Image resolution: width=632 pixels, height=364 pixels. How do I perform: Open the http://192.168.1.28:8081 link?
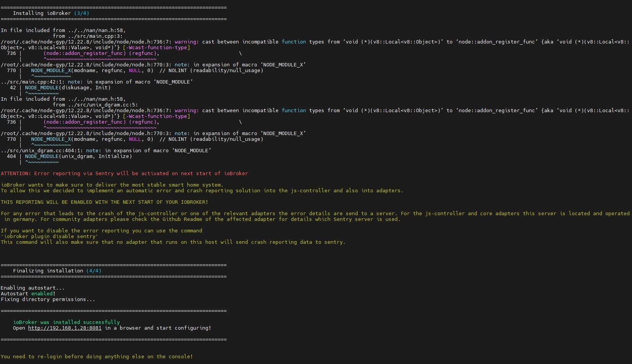[65, 328]
